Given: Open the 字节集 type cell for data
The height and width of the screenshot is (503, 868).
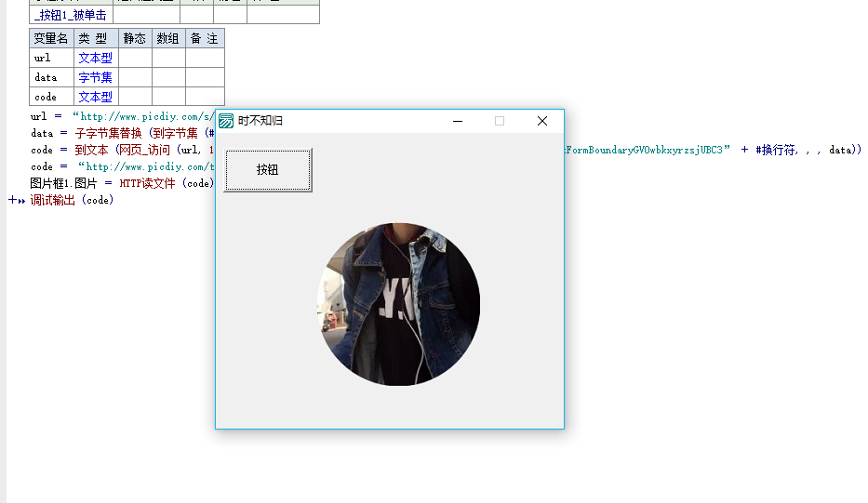Looking at the screenshot, I should pos(96,77).
